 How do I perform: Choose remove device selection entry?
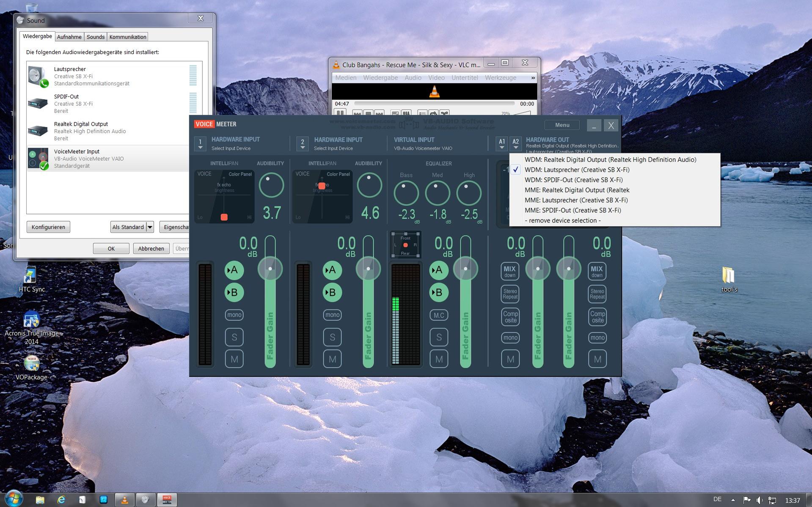[614, 220]
